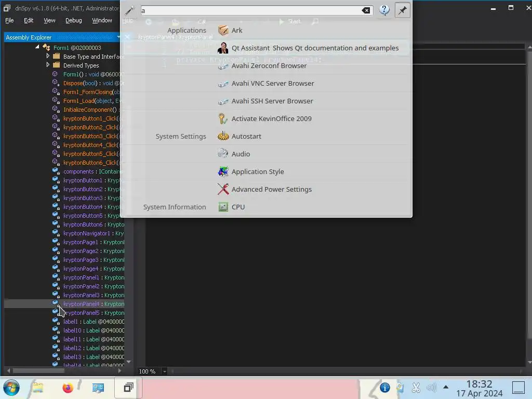Open Avahi Zeroconf Browser result
The width and height of the screenshot is (532, 399).
(x=262, y=66)
